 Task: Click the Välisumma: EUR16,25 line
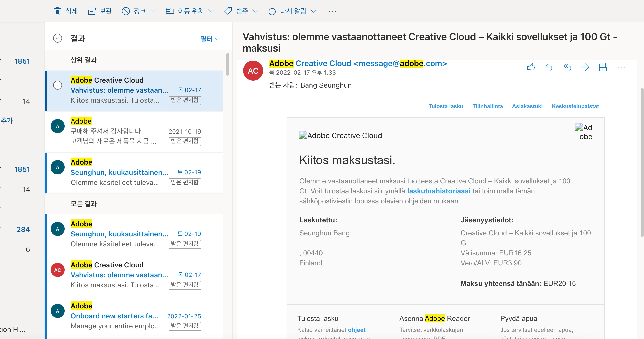pos(496,253)
